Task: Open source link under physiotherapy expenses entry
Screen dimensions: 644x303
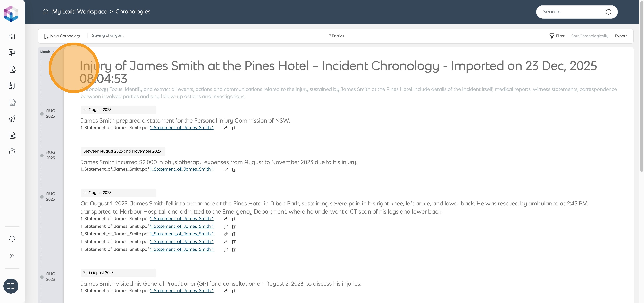Action: point(182,169)
